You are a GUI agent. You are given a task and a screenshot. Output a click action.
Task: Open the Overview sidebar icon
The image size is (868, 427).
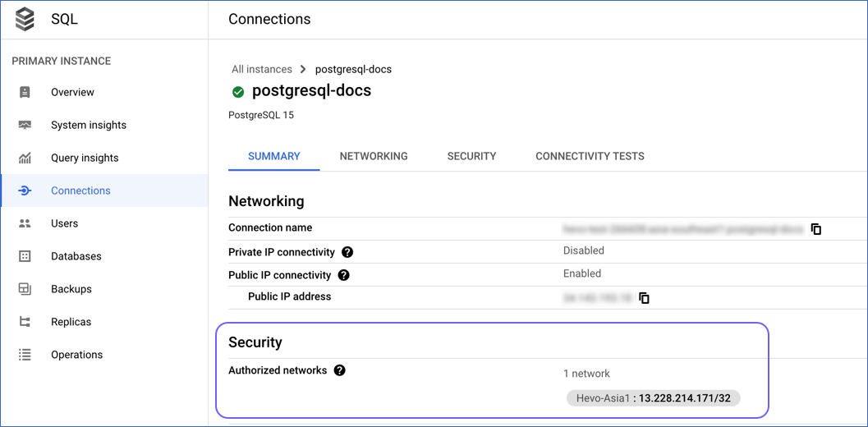pyautogui.click(x=25, y=92)
